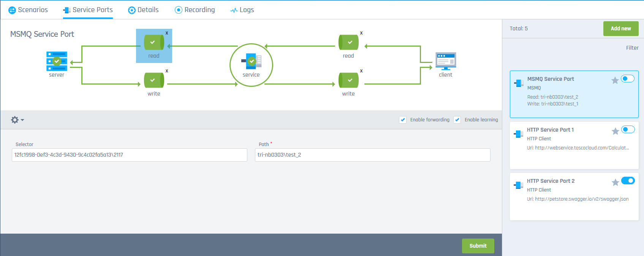Remove the highlighted server-side read queue
The height and width of the screenshot is (256, 644).
click(167, 33)
